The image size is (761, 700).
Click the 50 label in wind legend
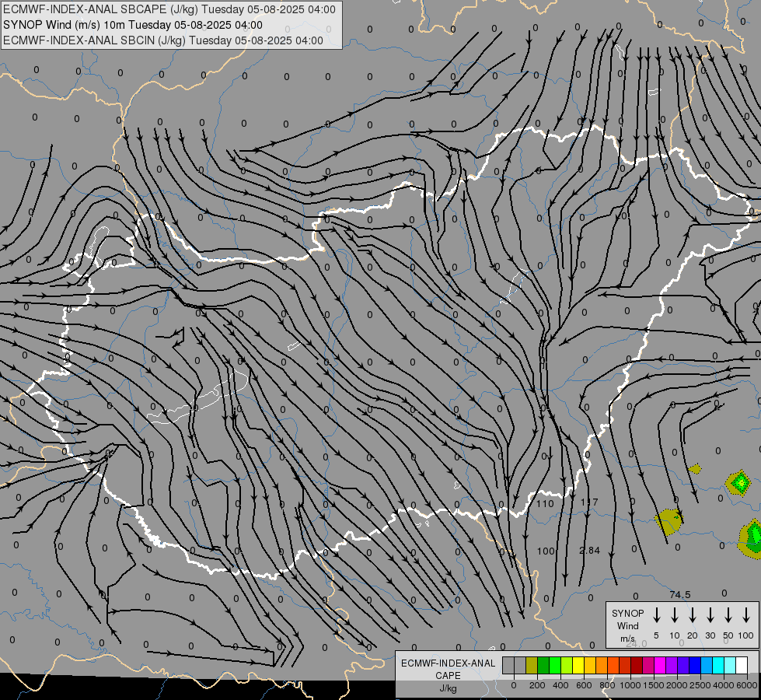[728, 635]
